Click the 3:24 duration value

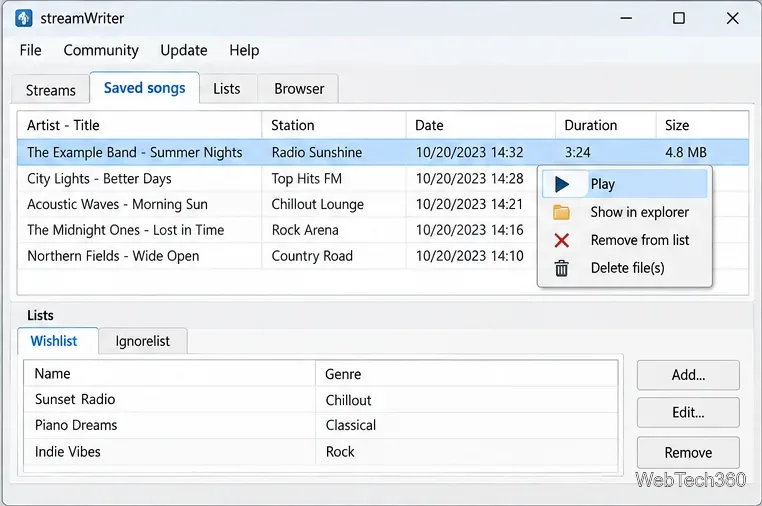[577, 153]
